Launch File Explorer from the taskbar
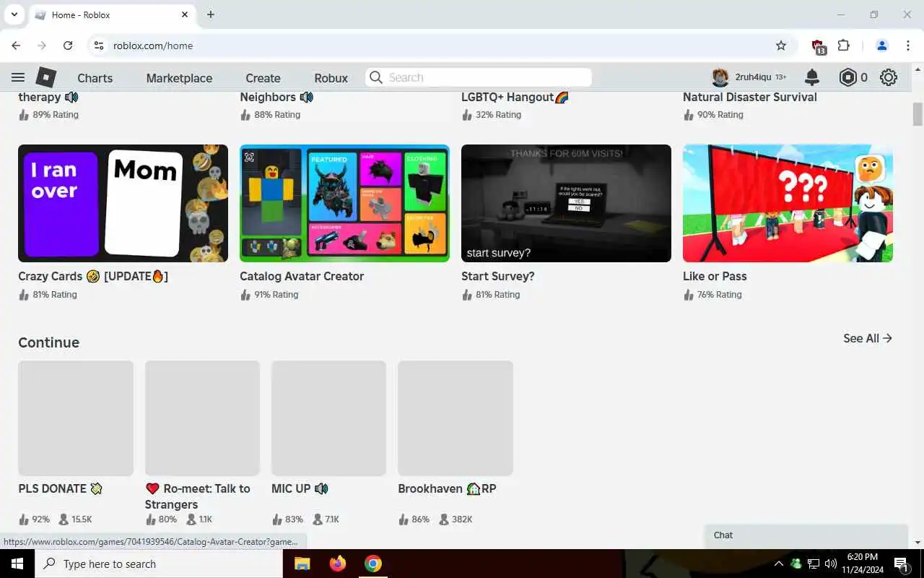The height and width of the screenshot is (578, 924). [302, 564]
